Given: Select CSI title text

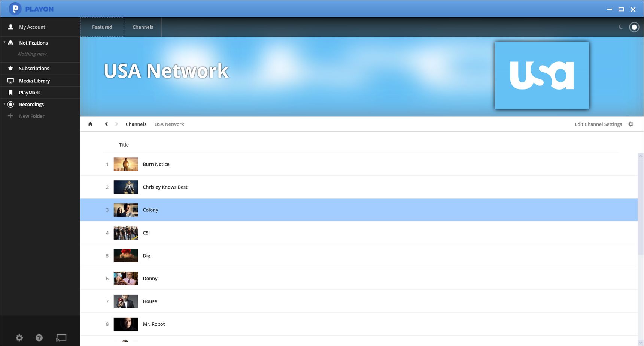Looking at the screenshot, I should (x=146, y=233).
